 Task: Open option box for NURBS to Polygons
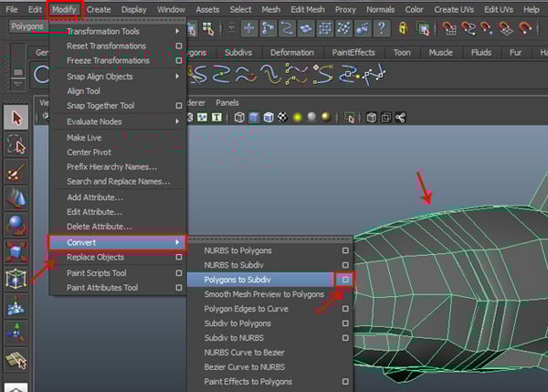(345, 250)
